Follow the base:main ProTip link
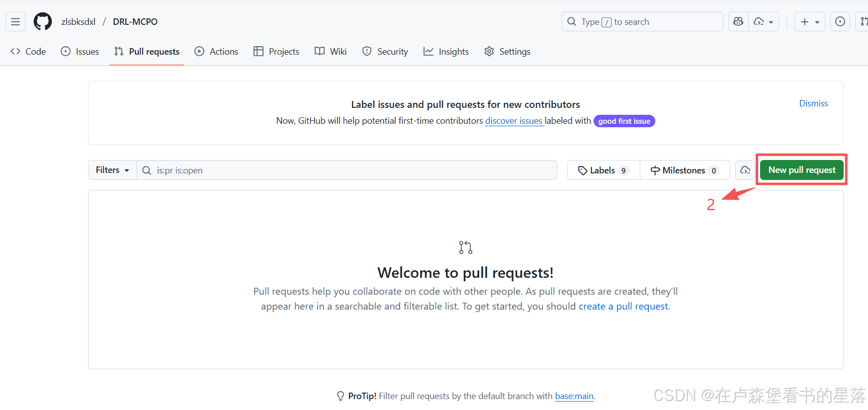868x410 pixels. [574, 396]
